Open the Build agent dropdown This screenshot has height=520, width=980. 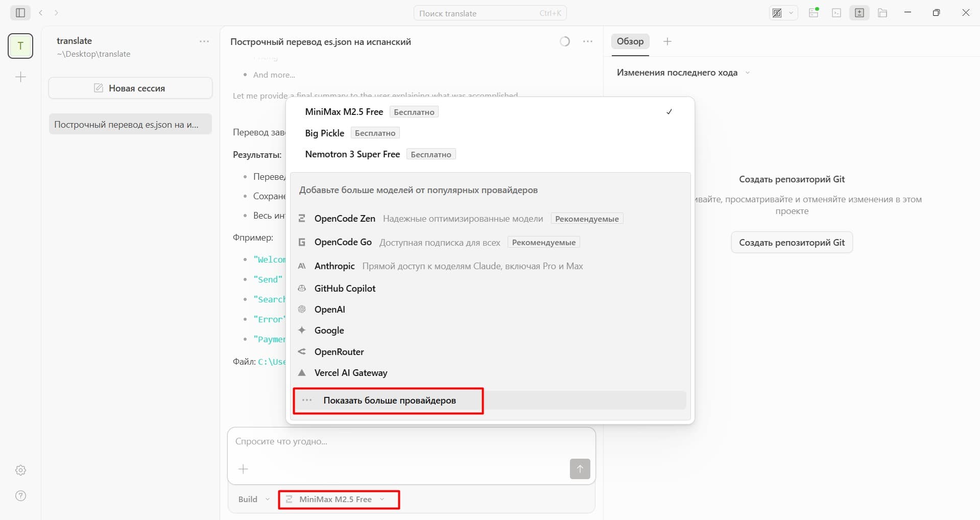(254, 499)
